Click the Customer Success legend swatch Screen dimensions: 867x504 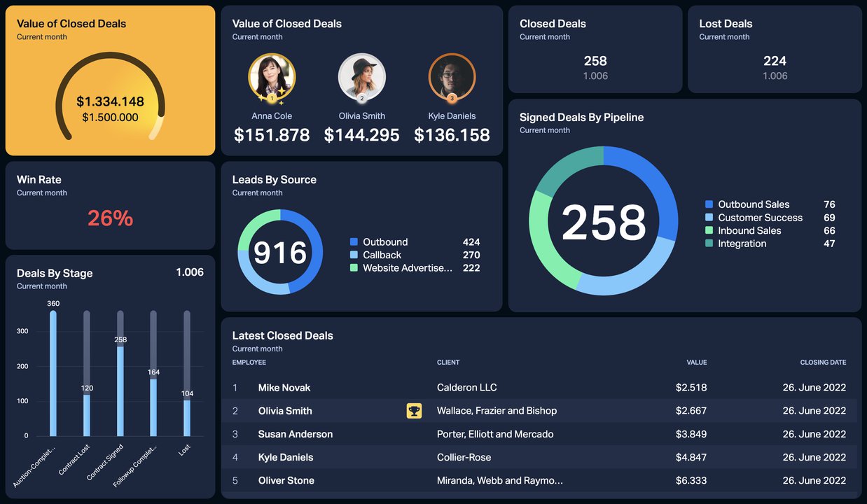(709, 218)
